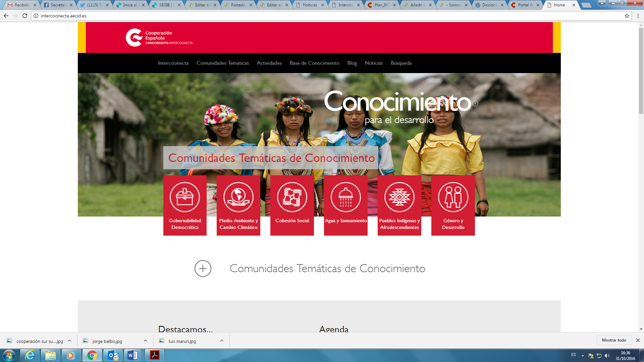Open Cohesión Social community tile

(292, 205)
